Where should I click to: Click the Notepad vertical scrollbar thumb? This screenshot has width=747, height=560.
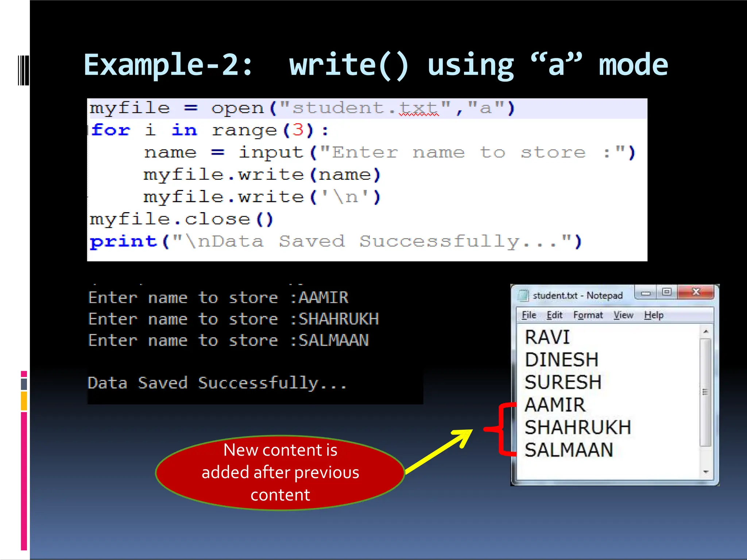(x=706, y=392)
